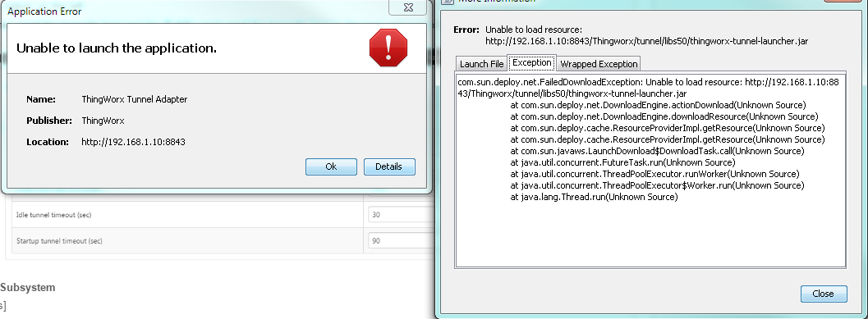Viewport: 868px width, 319px height.
Task: Click the Subsystem heading in background page
Action: 28,288
